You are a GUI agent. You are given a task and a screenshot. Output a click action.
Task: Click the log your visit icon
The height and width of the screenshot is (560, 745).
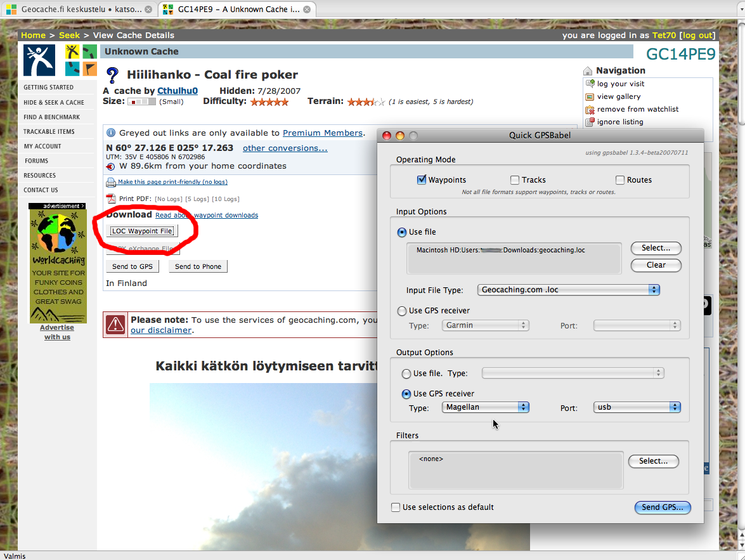click(590, 84)
